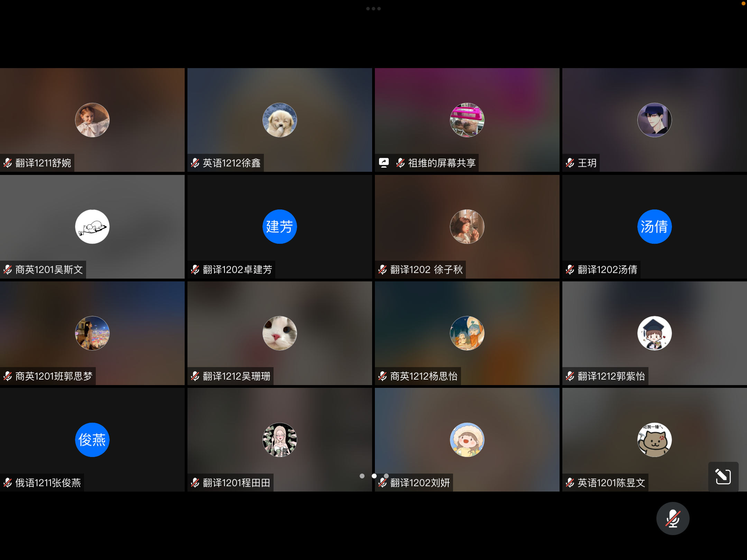
Task: Click the name label 翻译1202 徐子秋
Action: click(426, 270)
